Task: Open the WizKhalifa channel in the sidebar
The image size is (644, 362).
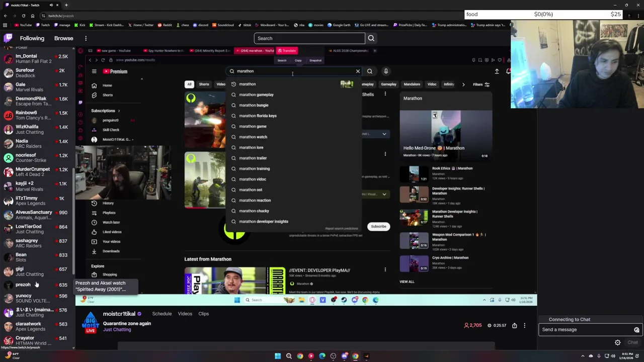Action: click(x=37, y=129)
